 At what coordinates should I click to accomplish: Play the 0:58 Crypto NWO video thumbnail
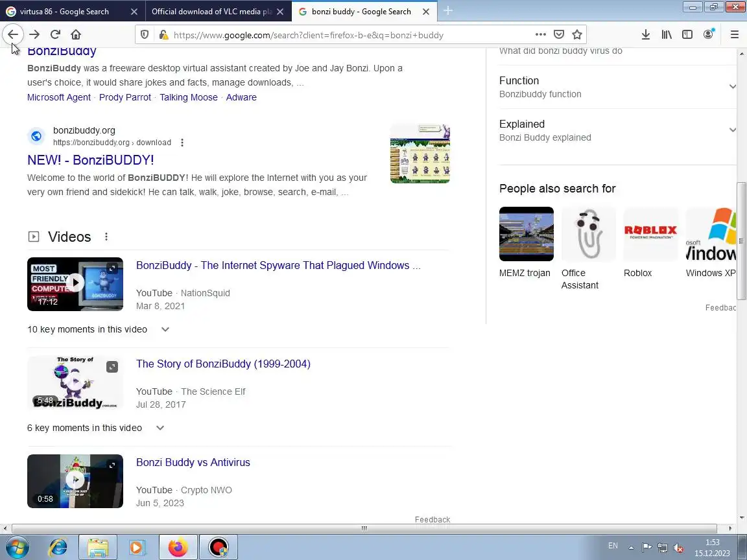pyautogui.click(x=75, y=481)
